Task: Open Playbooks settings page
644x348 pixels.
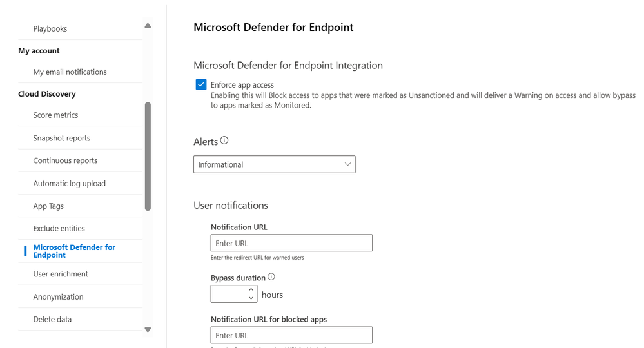Action: tap(50, 29)
